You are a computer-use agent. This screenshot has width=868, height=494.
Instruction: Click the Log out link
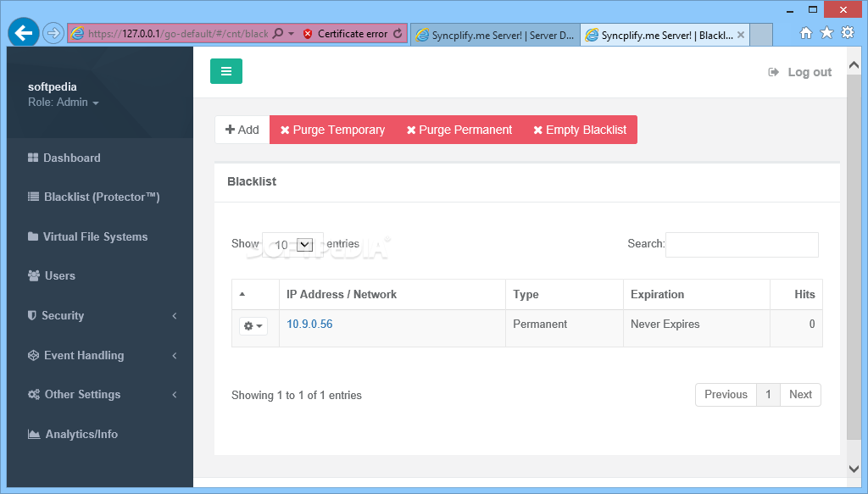pyautogui.click(x=800, y=72)
